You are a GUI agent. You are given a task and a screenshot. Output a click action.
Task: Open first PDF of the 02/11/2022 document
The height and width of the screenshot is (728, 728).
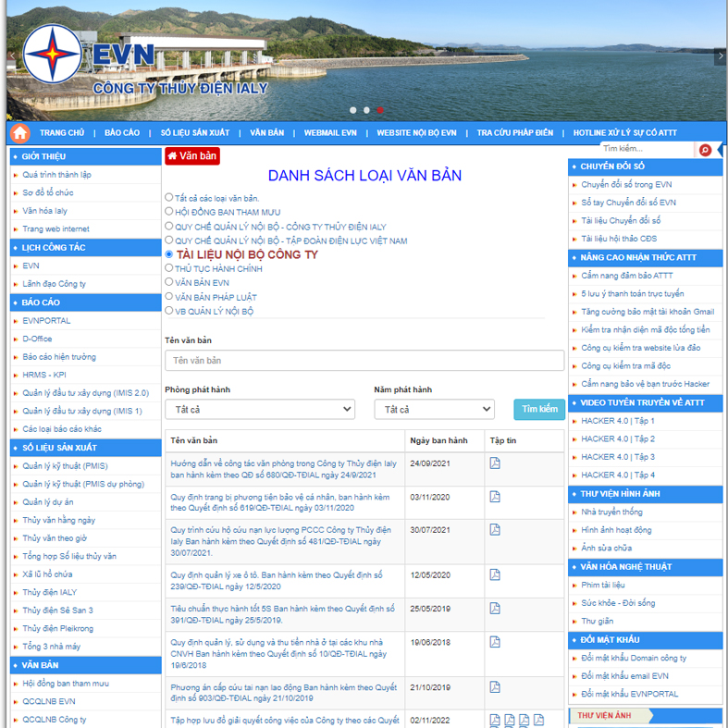(495, 720)
